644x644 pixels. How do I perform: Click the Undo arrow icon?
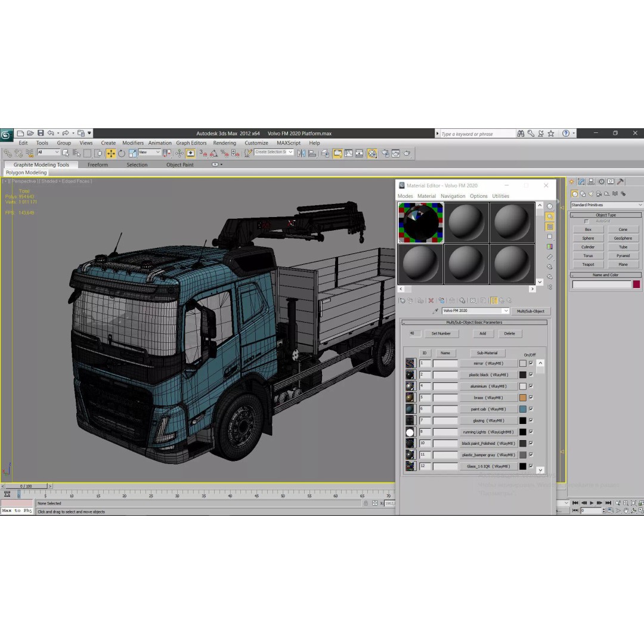pos(51,133)
